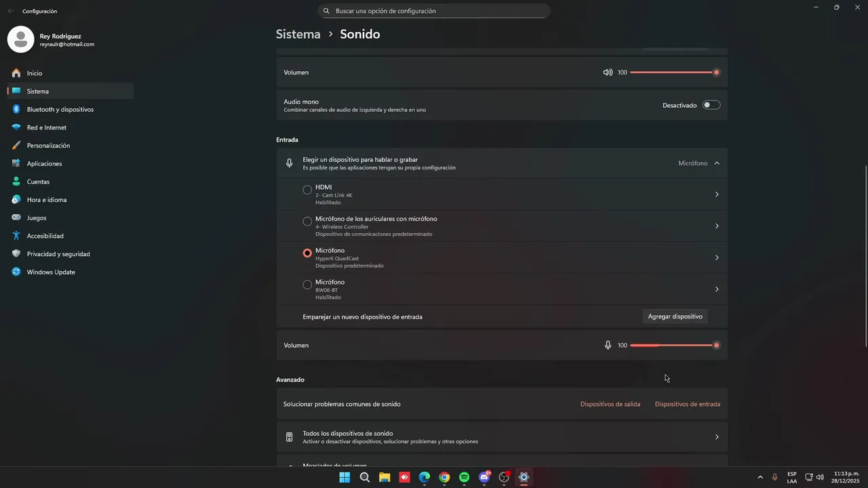This screenshot has width=868, height=488.
Task: Open HyperX QuadCast properties chevron
Action: tap(717, 258)
